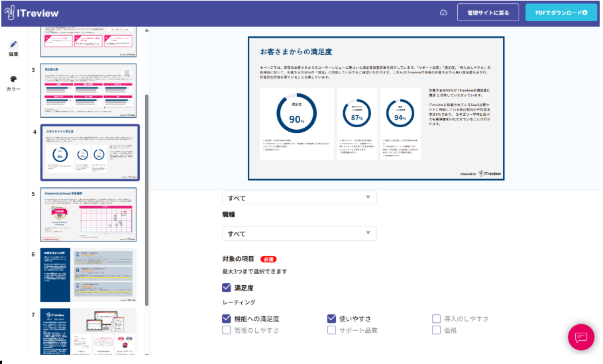Toggle the 使いやすさ checkbox
The height and width of the screenshot is (364, 603).
point(331,318)
